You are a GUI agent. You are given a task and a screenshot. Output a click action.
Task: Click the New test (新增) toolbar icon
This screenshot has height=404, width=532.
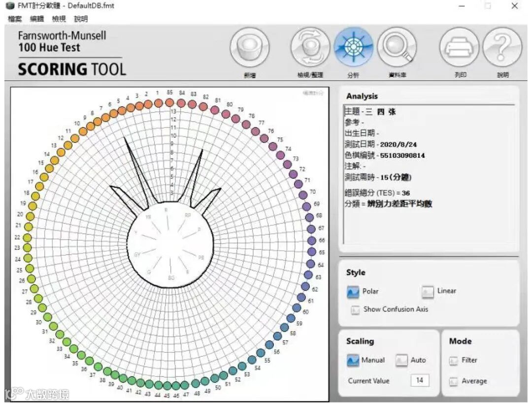tap(249, 47)
